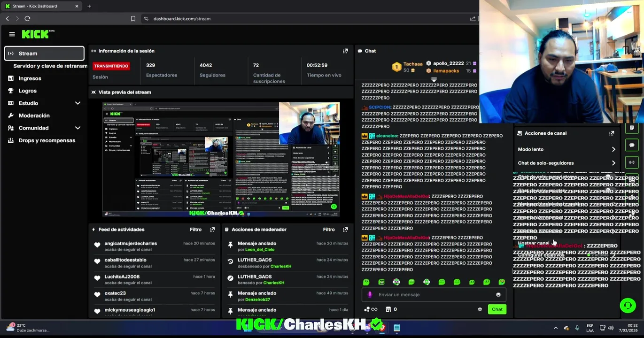The height and width of the screenshot is (338, 644).
Task: Open the Feed de actividades Filtro
Action: click(x=195, y=230)
